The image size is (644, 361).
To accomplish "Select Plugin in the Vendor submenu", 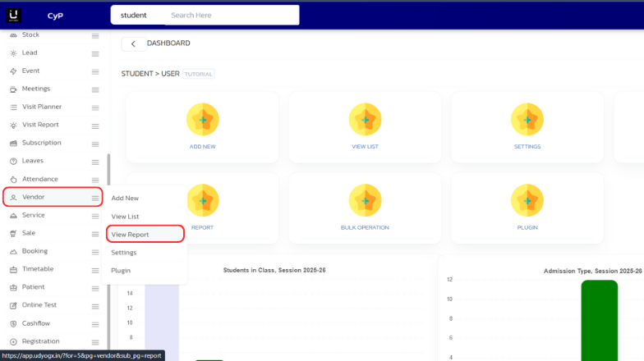I will tap(121, 271).
